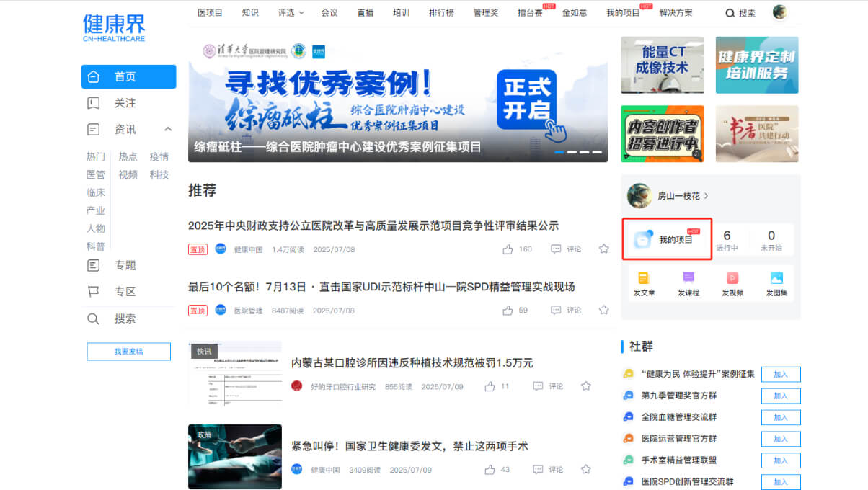Click the 发视频 publish video icon

[x=732, y=277]
